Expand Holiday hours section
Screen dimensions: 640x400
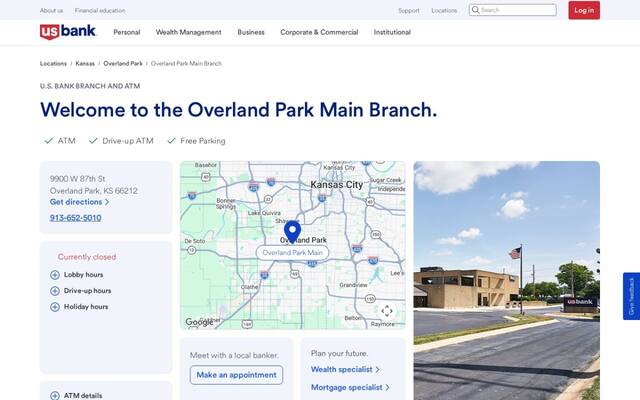pyautogui.click(x=79, y=307)
